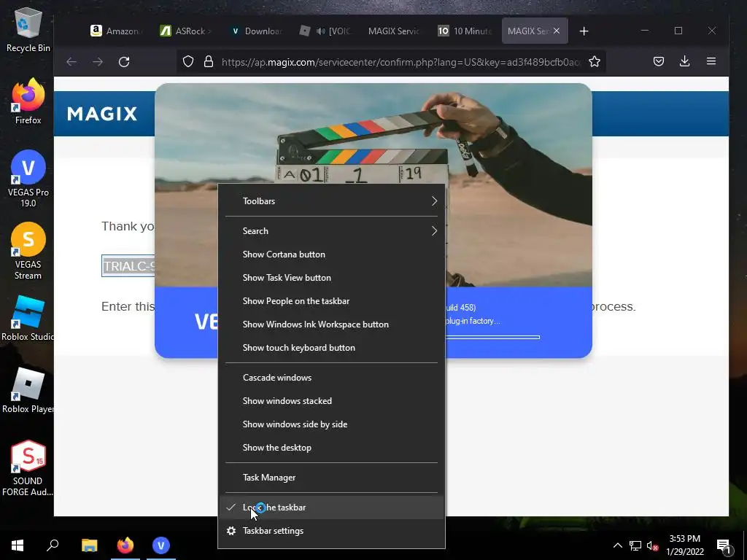The image size is (747, 560).
Task: View site security padlock info
Action: pos(208,61)
